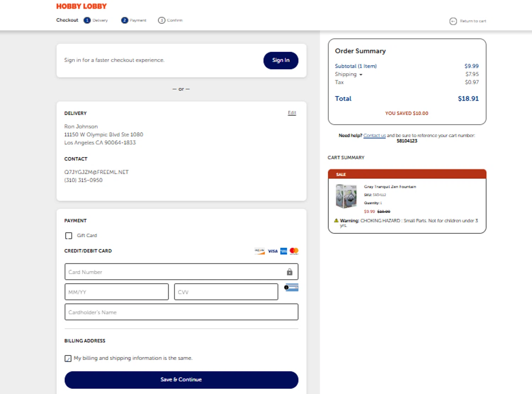Click the $18.91 total amount
Viewport: 532px width, 394px height.
(468, 98)
